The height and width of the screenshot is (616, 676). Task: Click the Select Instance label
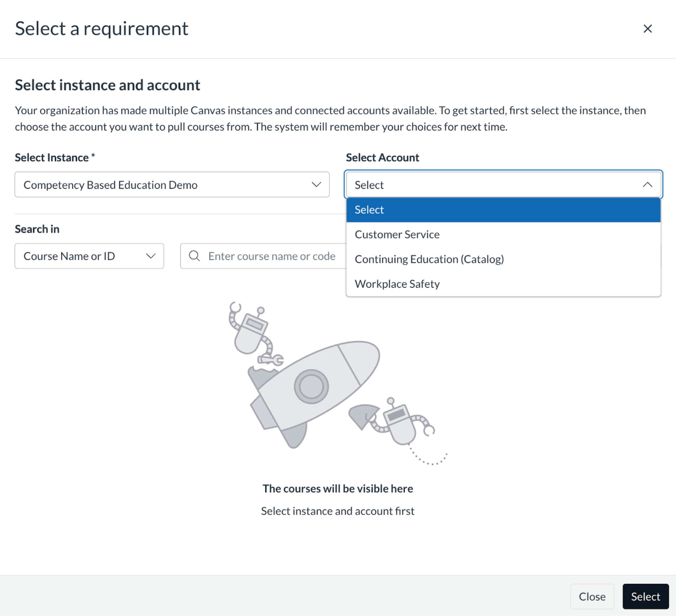(51, 157)
